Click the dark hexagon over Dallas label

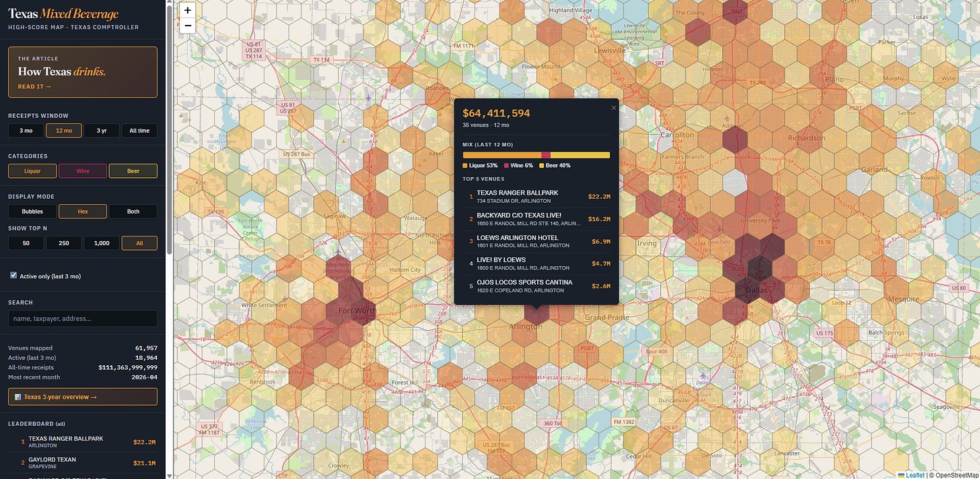(746, 290)
